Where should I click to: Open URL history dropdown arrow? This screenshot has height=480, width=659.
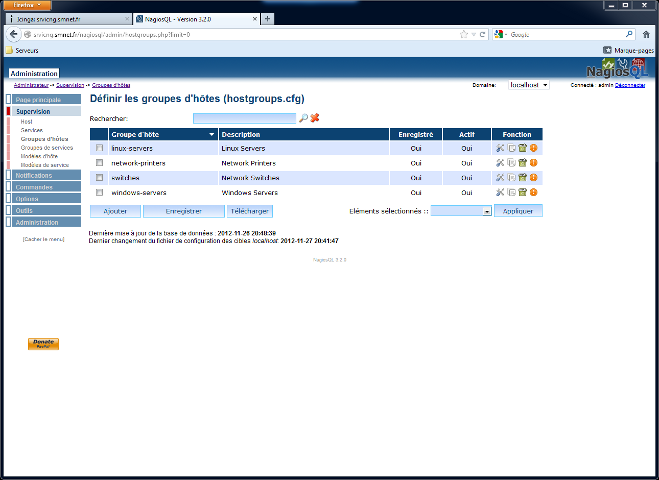pyautogui.click(x=474, y=34)
